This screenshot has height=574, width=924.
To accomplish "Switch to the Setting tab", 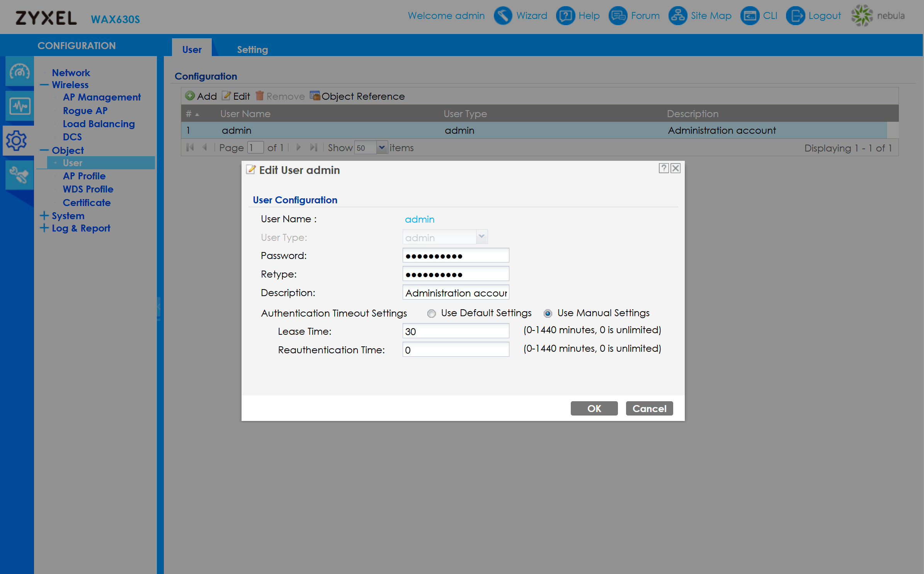I will pyautogui.click(x=252, y=49).
